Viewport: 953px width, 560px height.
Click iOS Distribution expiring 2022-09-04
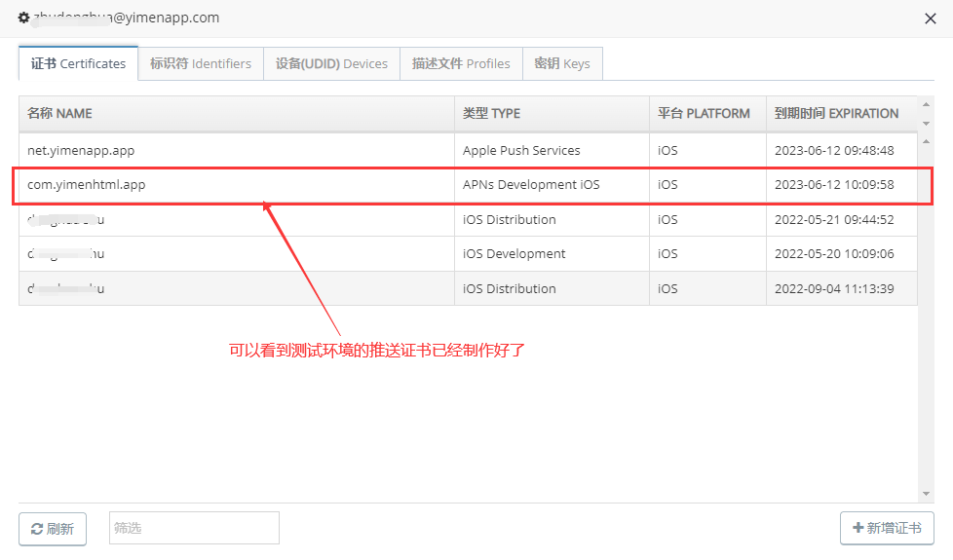(x=552, y=288)
